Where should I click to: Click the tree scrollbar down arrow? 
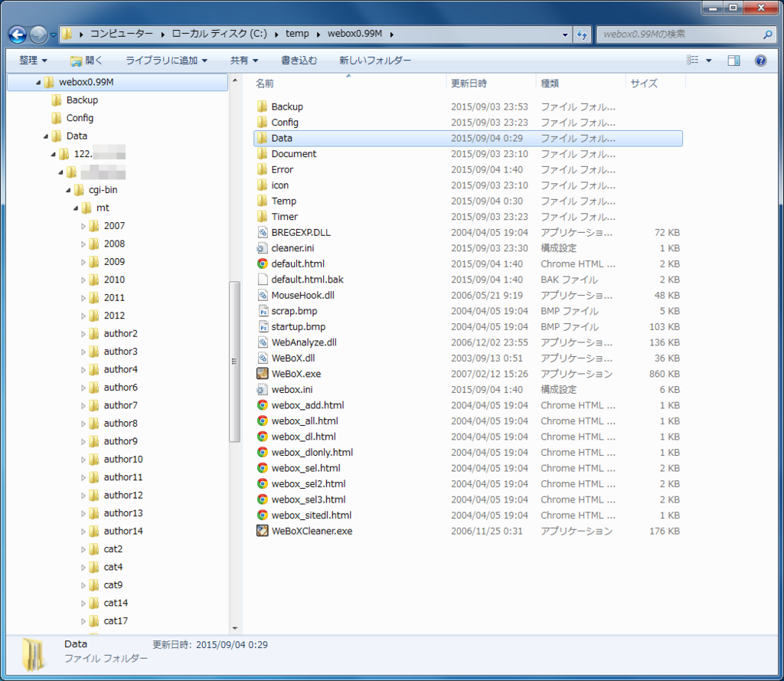tap(234, 628)
